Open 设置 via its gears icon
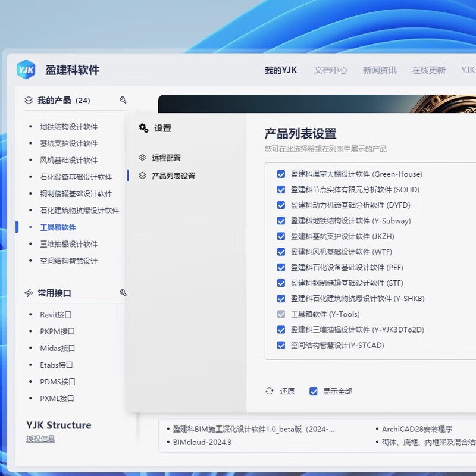 [143, 128]
